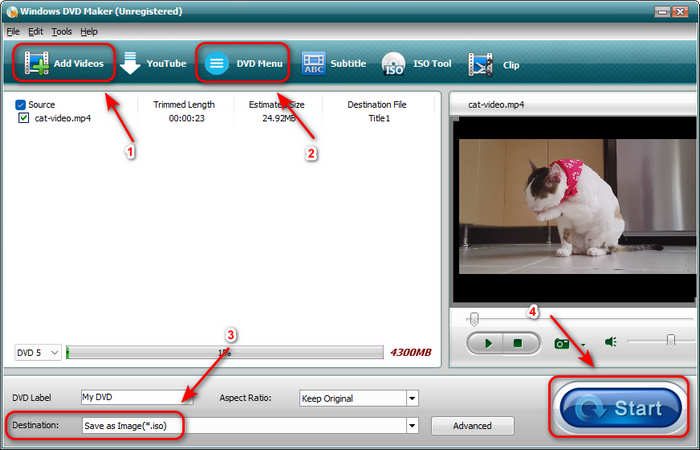Uncheck the cat-video.mp4 checkbox

point(24,118)
